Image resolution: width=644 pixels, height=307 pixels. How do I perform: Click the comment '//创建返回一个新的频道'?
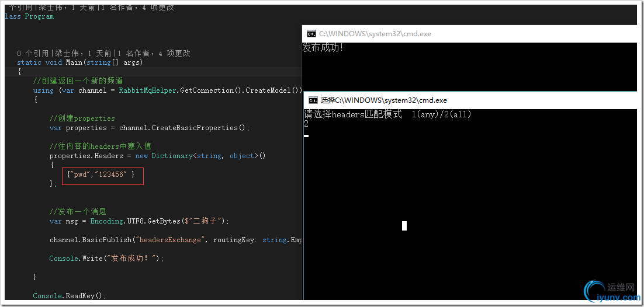click(x=78, y=81)
